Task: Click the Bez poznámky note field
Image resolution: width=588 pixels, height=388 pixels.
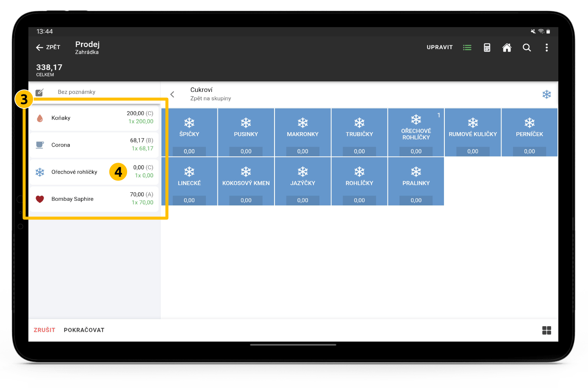Action: point(77,92)
